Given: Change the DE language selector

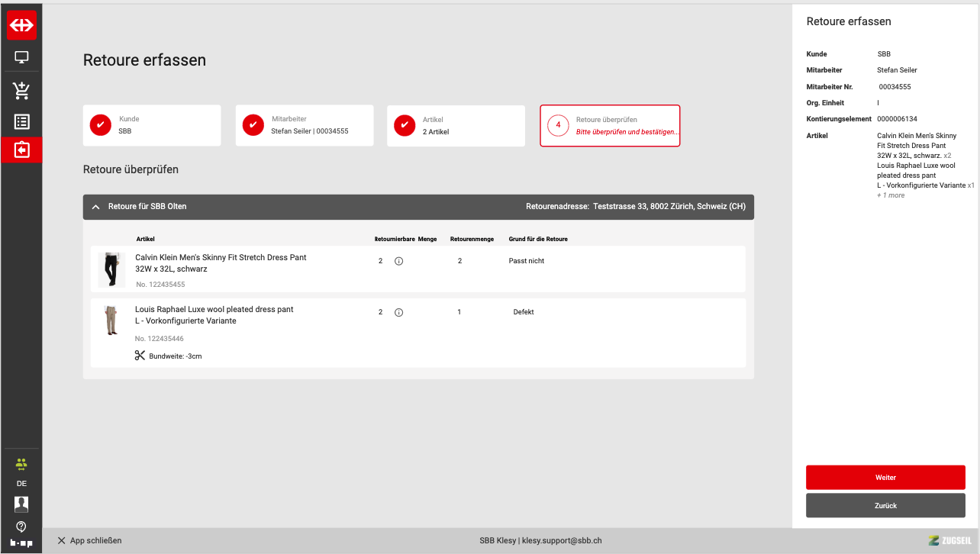Looking at the screenshot, I should coord(21,484).
